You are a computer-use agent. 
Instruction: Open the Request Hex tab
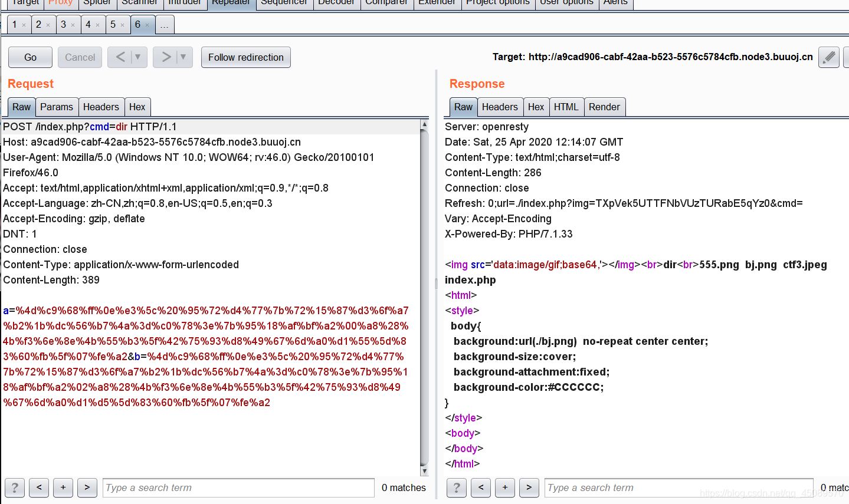(x=137, y=107)
